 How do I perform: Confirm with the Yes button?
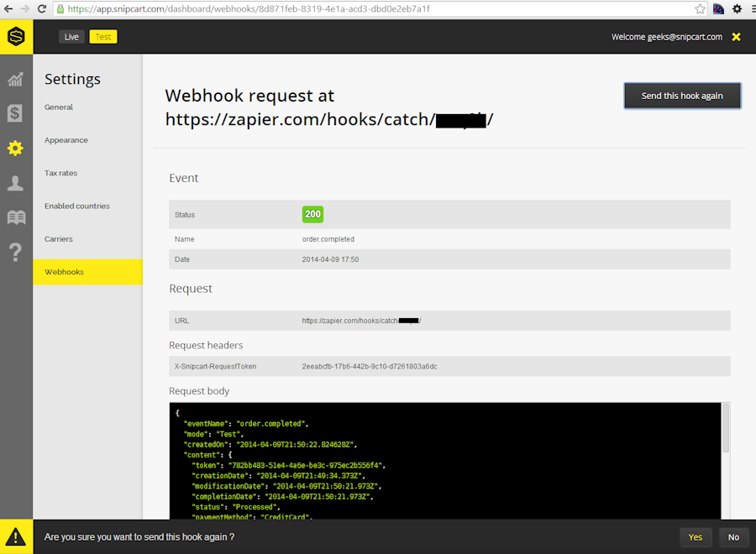point(696,537)
